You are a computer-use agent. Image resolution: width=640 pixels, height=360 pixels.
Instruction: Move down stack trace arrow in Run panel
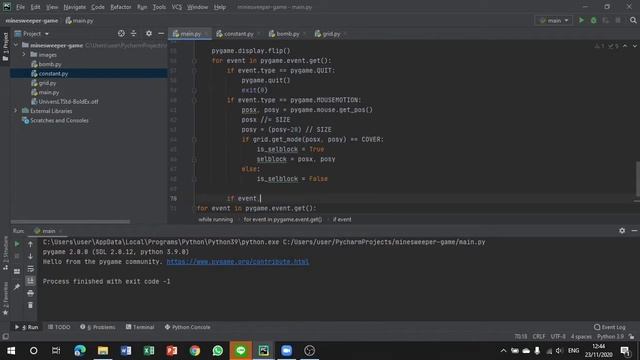pos(30,256)
